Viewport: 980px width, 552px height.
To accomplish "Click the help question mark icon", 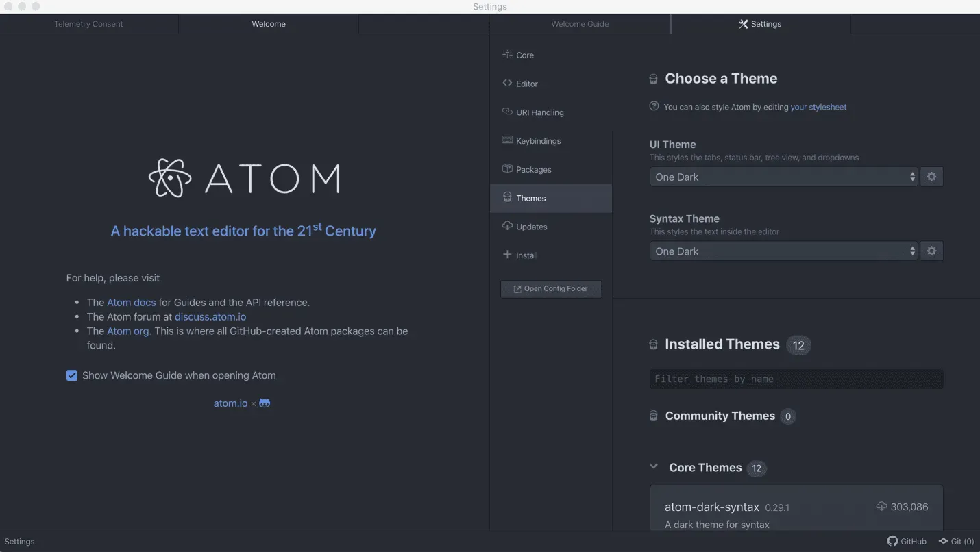I will point(654,106).
